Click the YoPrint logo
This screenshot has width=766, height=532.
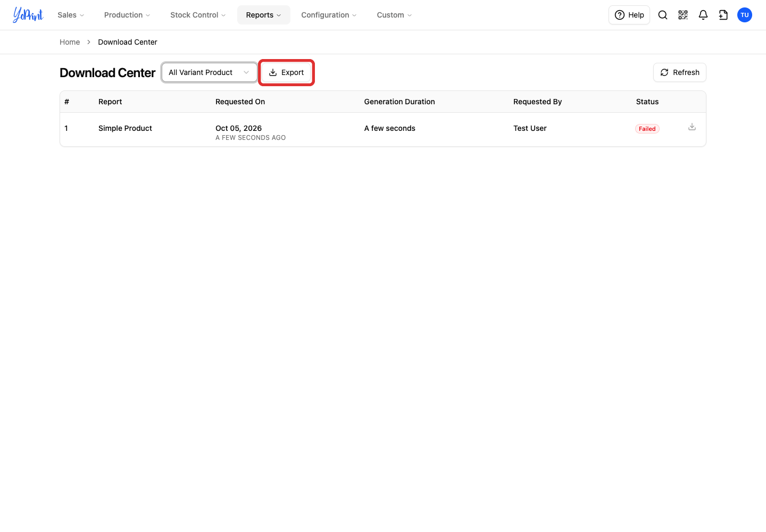tap(28, 15)
